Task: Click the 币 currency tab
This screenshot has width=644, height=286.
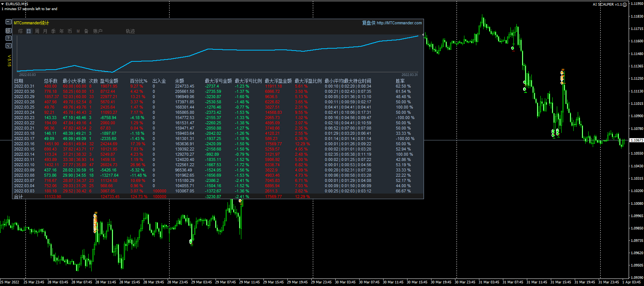Action: click(70, 31)
